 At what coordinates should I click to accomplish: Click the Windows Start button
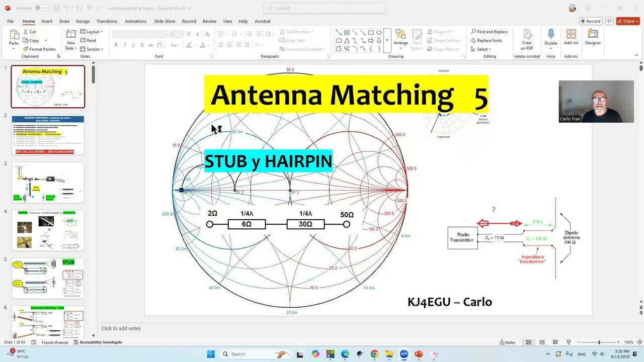(x=211, y=354)
